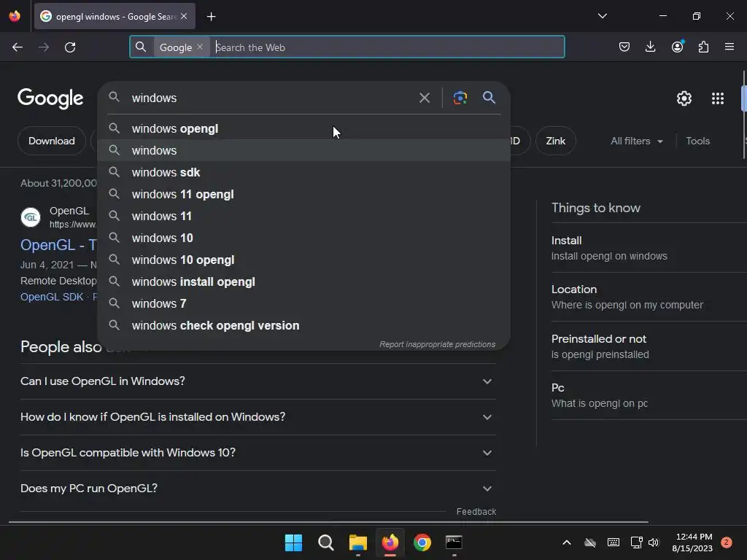This screenshot has width=747, height=560.
Task: Open Google Chrome from taskbar
Action: coord(422,542)
